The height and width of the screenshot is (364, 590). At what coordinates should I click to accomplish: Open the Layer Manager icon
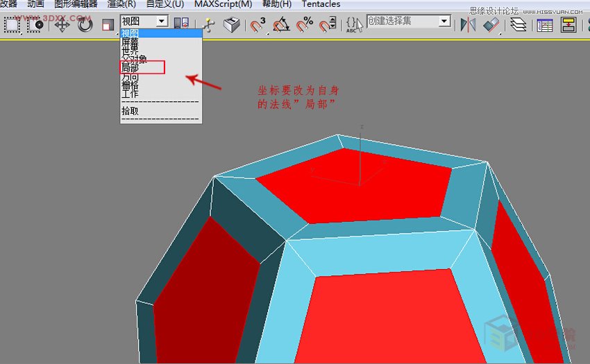pyautogui.click(x=518, y=25)
